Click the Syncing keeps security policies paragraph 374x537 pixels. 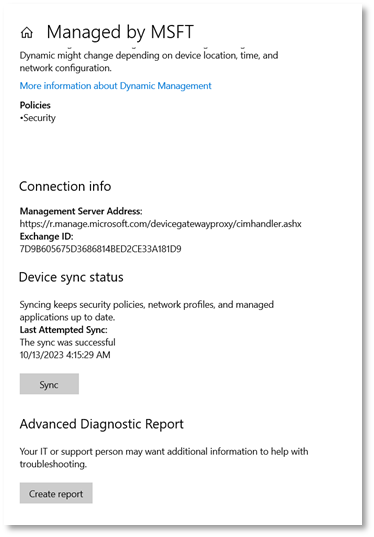point(147,311)
